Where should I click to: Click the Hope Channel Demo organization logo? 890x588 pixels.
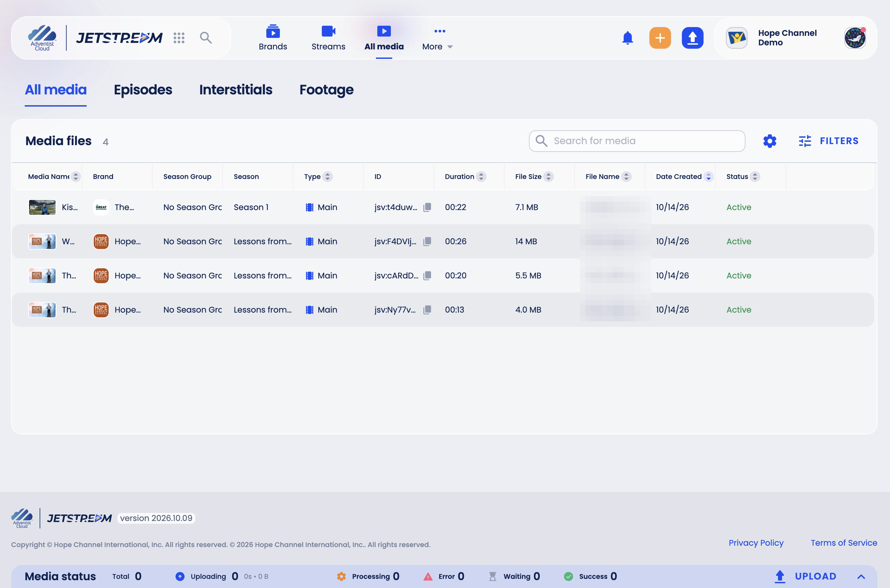(736, 38)
